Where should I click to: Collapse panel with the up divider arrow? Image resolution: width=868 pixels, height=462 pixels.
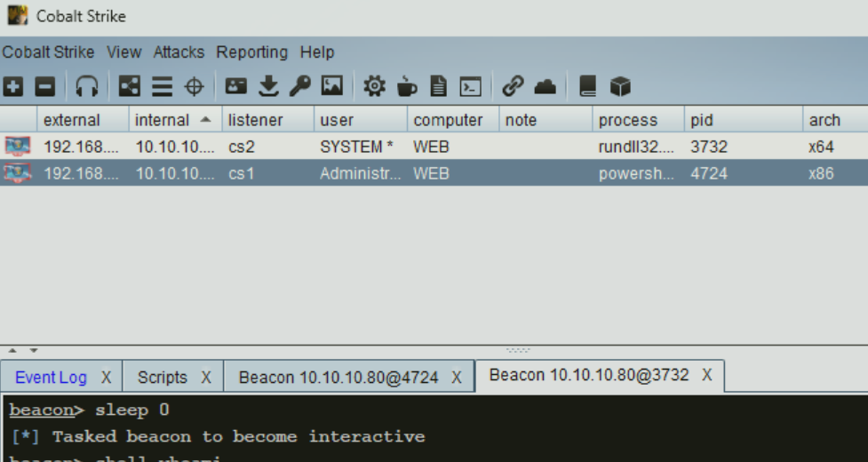click(12, 351)
